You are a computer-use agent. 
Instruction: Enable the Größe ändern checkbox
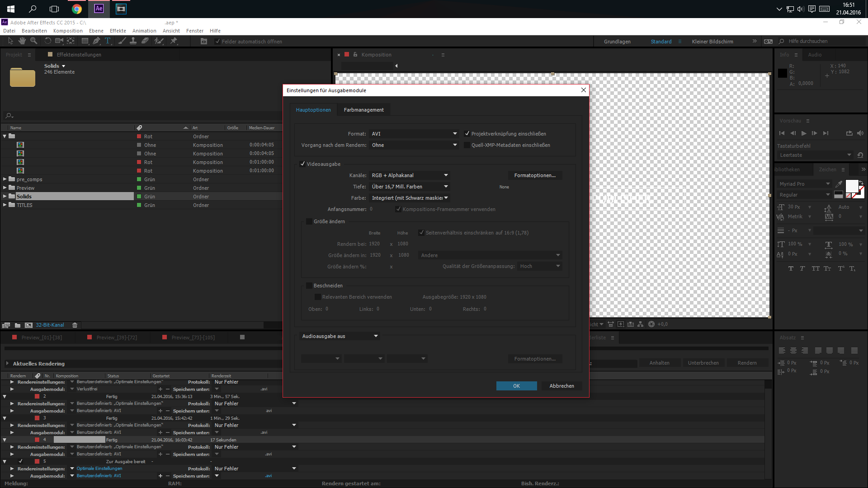click(x=309, y=221)
